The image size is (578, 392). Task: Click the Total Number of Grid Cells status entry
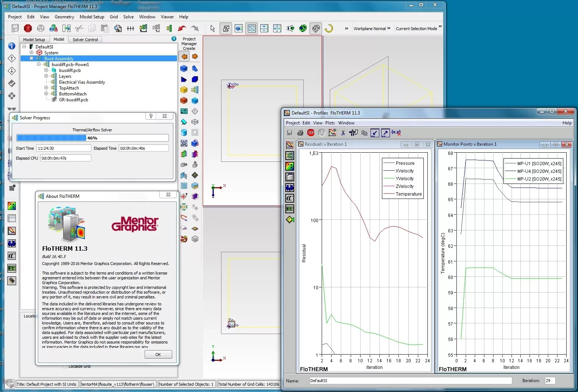pos(249,384)
